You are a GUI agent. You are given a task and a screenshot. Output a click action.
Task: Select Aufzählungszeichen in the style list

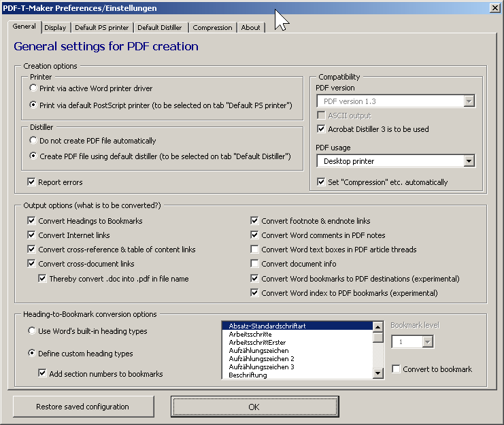[x=298, y=350]
